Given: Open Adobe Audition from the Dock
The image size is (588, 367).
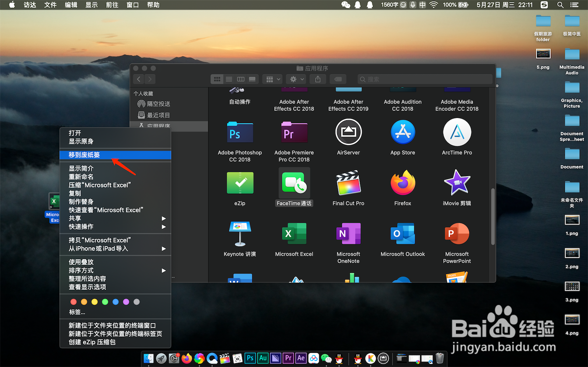Looking at the screenshot, I should (263, 358).
